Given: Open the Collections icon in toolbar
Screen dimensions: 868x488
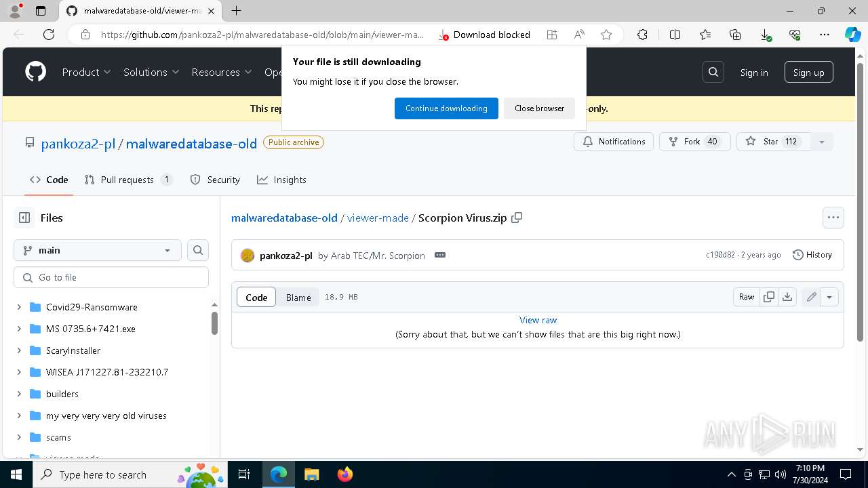Looking at the screenshot, I should 735,35.
